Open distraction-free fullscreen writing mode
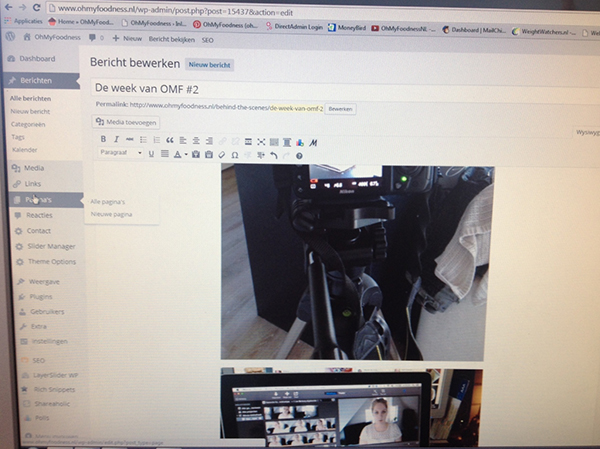 [261, 142]
